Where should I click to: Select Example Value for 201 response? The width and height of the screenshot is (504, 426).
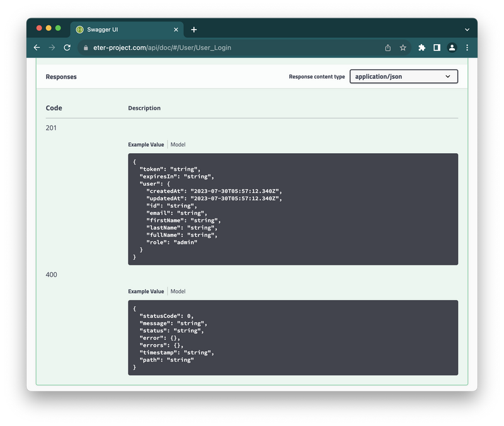click(146, 144)
